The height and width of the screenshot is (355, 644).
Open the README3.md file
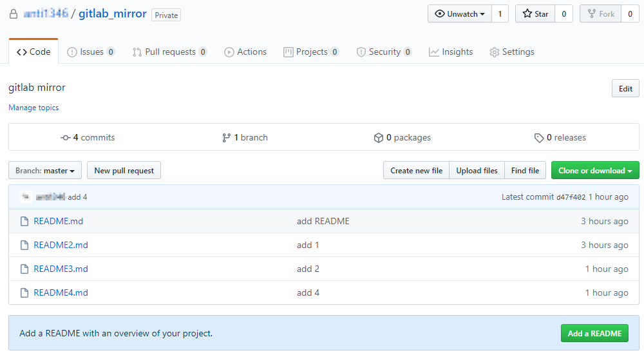(61, 269)
